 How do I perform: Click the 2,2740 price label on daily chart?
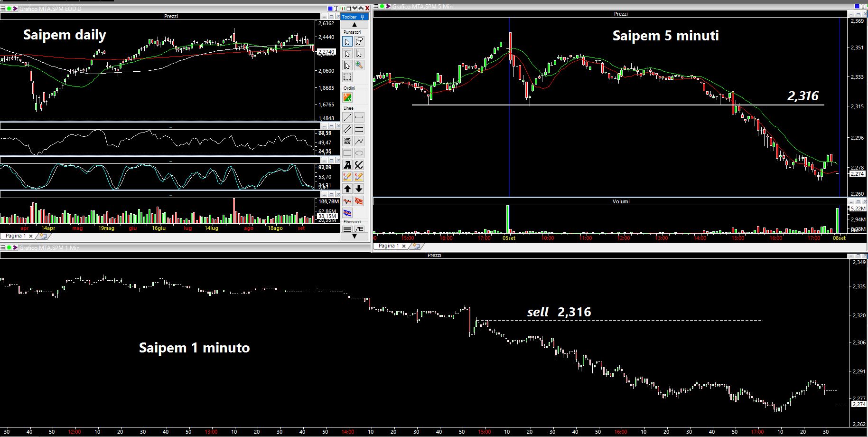tap(326, 52)
